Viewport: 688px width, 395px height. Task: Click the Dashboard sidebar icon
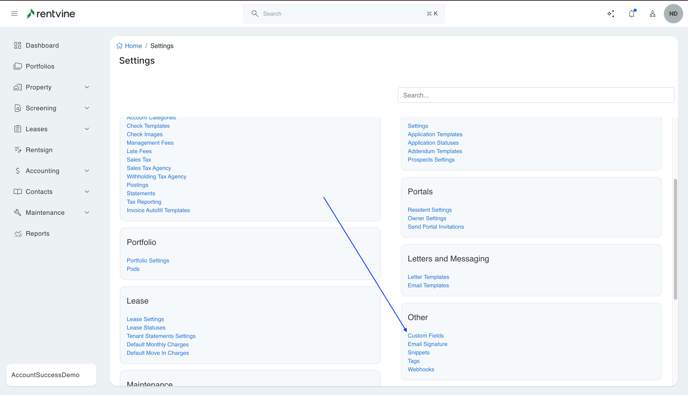pyautogui.click(x=18, y=45)
